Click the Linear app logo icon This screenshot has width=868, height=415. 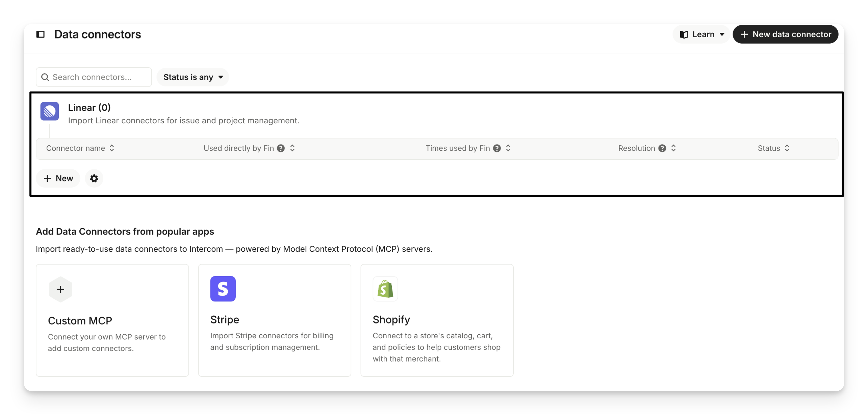point(50,111)
